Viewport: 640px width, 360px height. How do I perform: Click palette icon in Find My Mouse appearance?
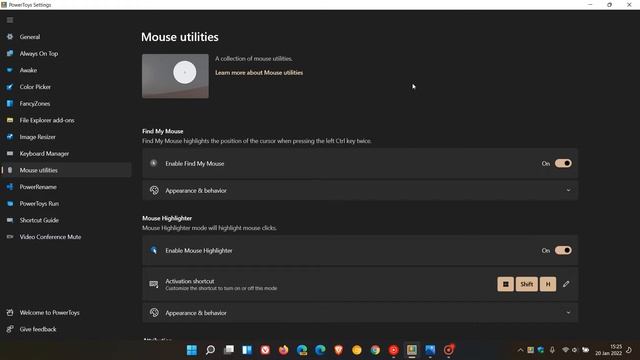coord(154,191)
